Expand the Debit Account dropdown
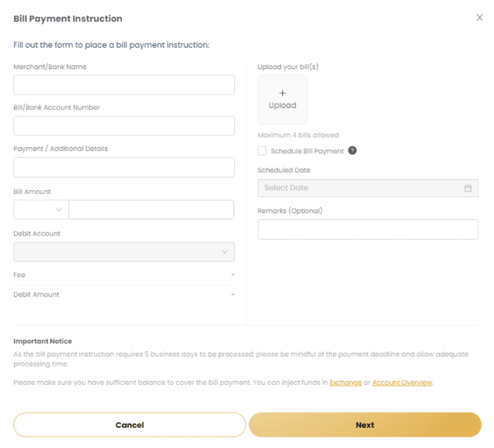Image resolution: width=494 pixels, height=448 pixels. coord(123,252)
